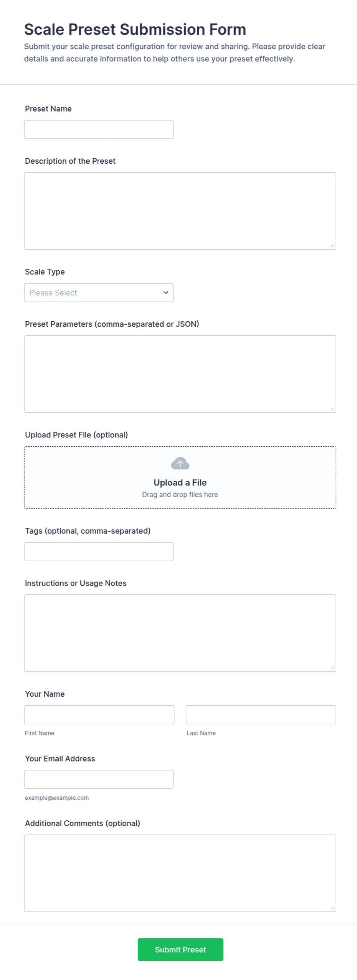Click the Scale Type dropdown chevron arrow
The height and width of the screenshot is (980, 357).
click(165, 293)
